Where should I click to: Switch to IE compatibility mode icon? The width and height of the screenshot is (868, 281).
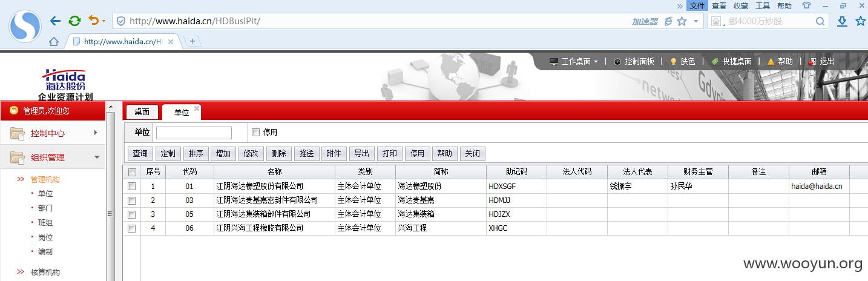668,21
